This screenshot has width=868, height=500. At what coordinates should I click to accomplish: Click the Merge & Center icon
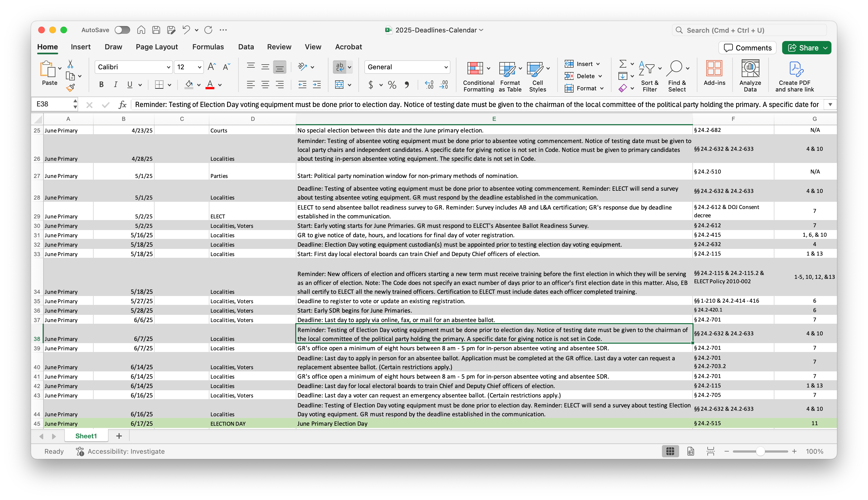339,85
